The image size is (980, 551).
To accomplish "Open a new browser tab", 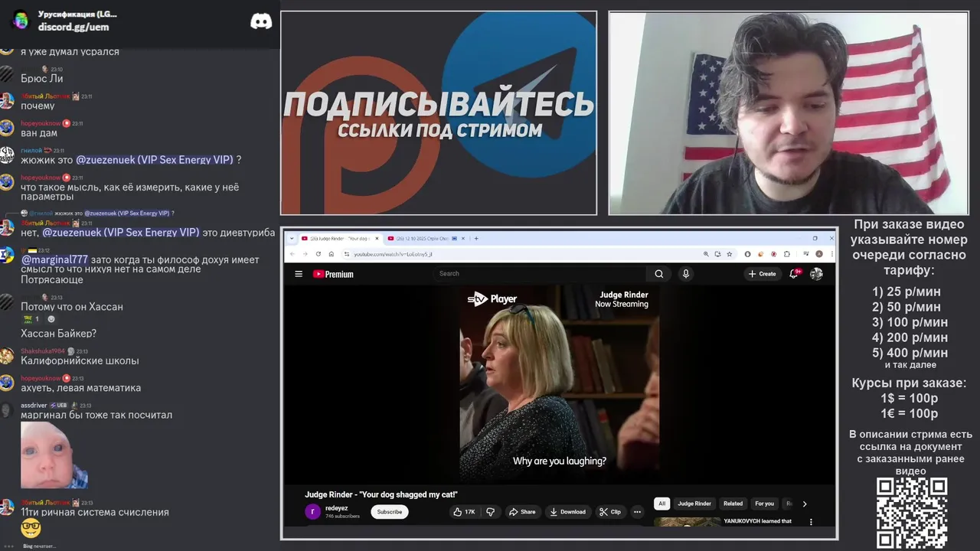I will tap(476, 238).
